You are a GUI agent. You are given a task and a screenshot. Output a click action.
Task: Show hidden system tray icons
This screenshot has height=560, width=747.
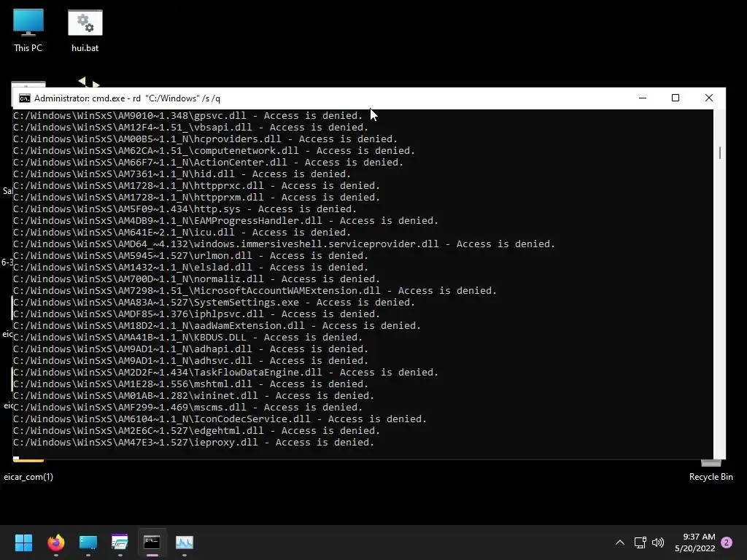coord(620,542)
